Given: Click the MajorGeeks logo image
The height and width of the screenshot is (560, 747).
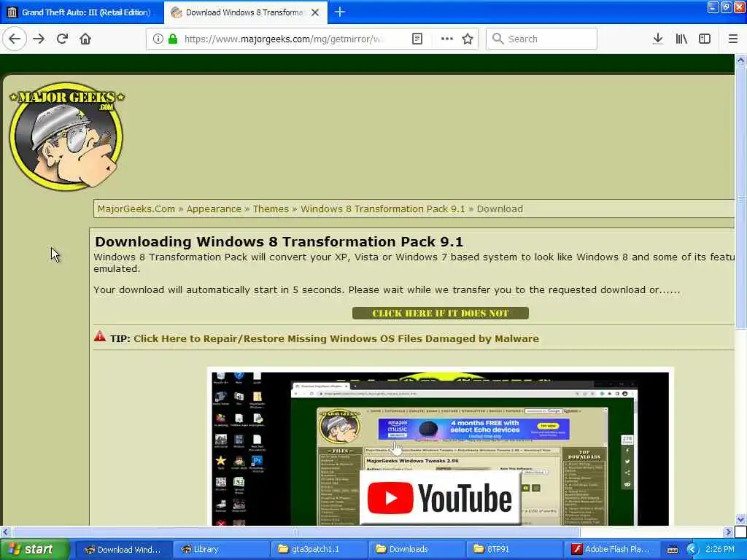Looking at the screenshot, I should [66, 136].
